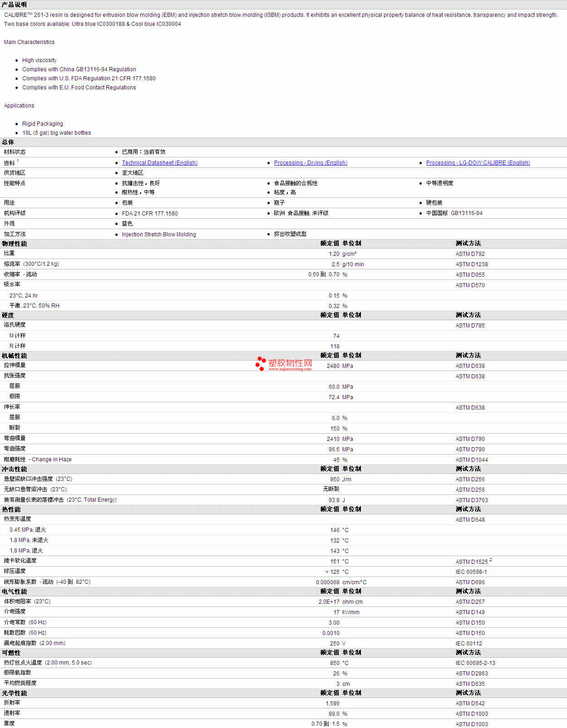Click 'Complies with China GB13116-94 Regulation' bullet
This screenshot has height=728, width=567.
pyautogui.click(x=79, y=69)
